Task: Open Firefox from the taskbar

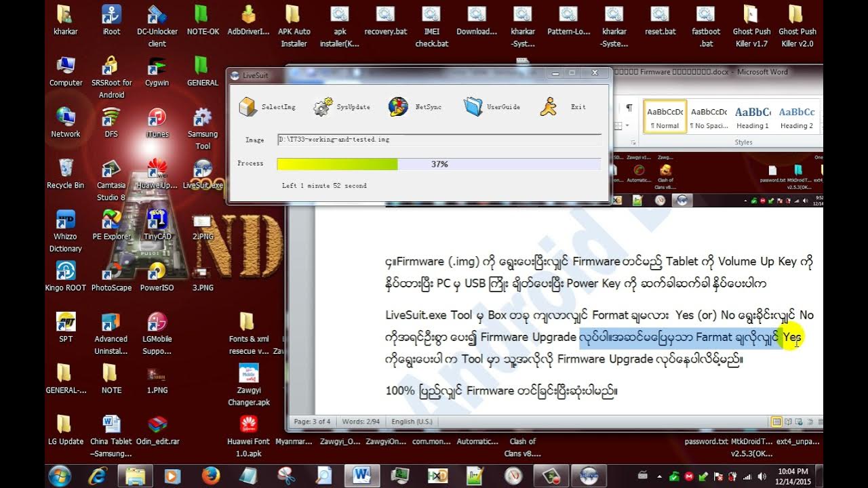Action: pyautogui.click(x=211, y=475)
